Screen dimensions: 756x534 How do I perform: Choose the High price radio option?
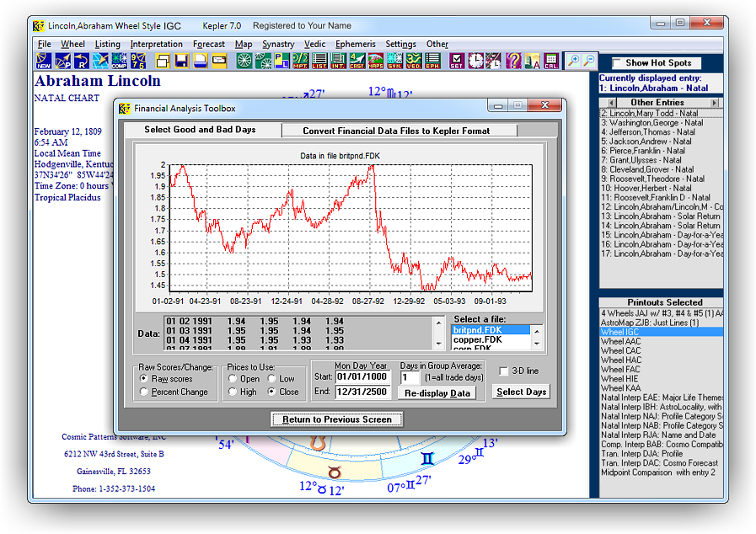point(232,392)
